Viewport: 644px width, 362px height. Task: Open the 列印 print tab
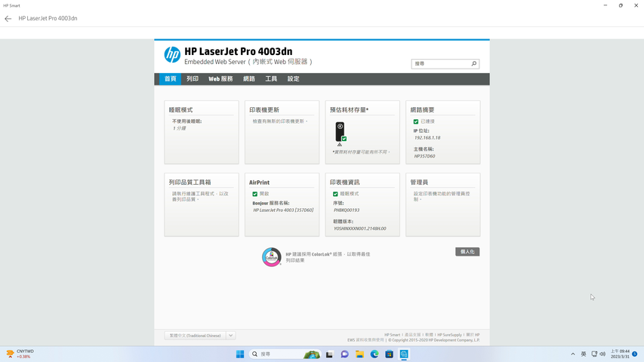click(x=193, y=78)
